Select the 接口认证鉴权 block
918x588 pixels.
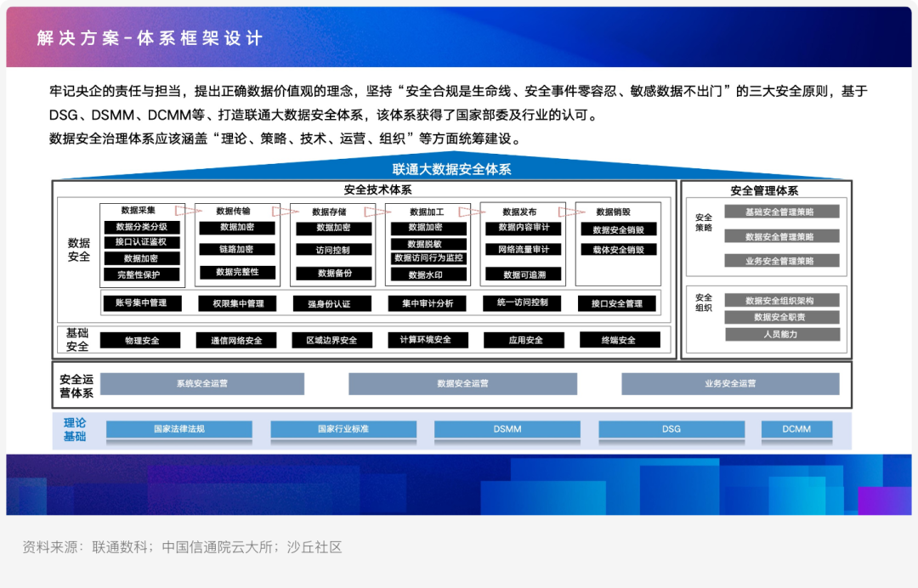point(141,242)
